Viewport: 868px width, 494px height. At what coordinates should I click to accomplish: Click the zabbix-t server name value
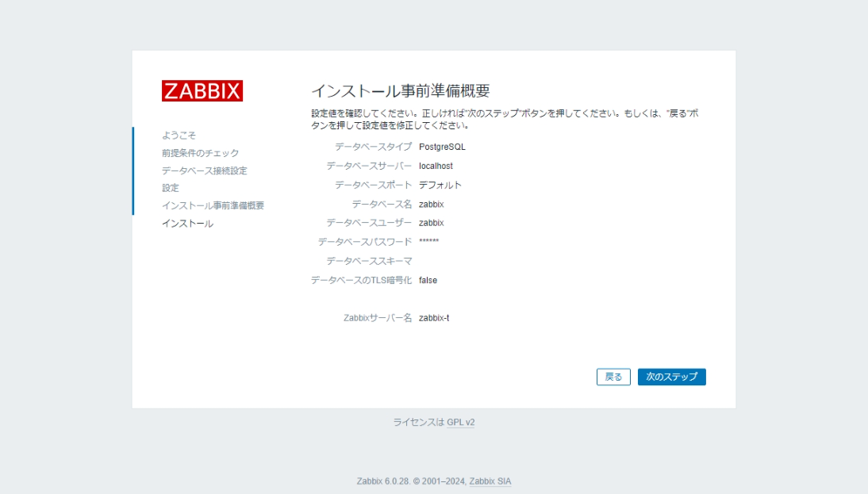pos(434,318)
